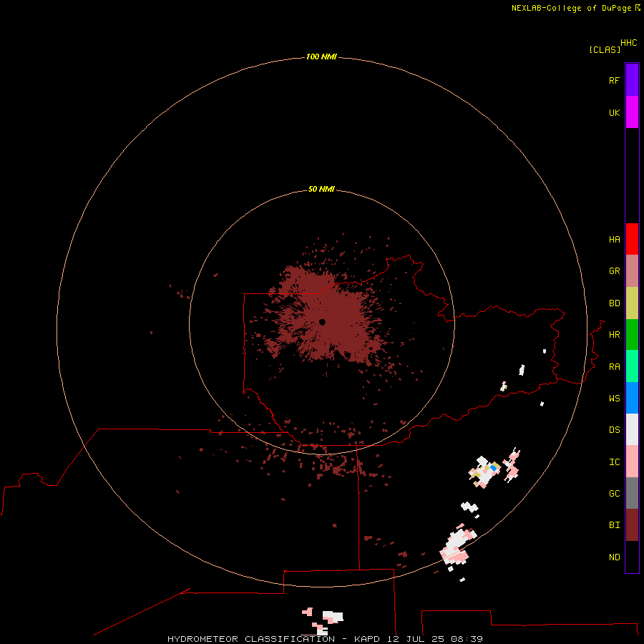Click the pink IC legend swatch

coord(632,462)
